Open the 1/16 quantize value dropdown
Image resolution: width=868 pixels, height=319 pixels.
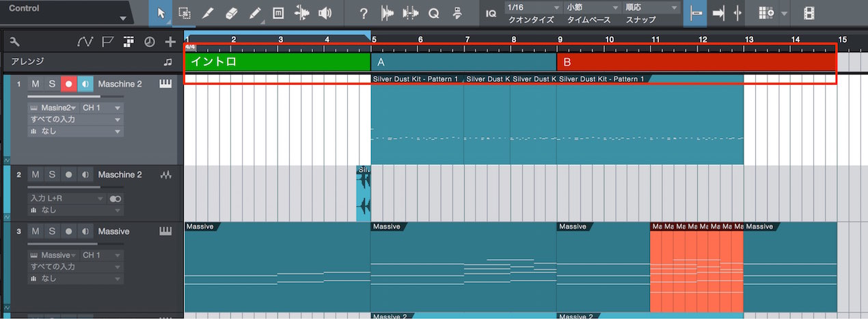click(x=533, y=8)
